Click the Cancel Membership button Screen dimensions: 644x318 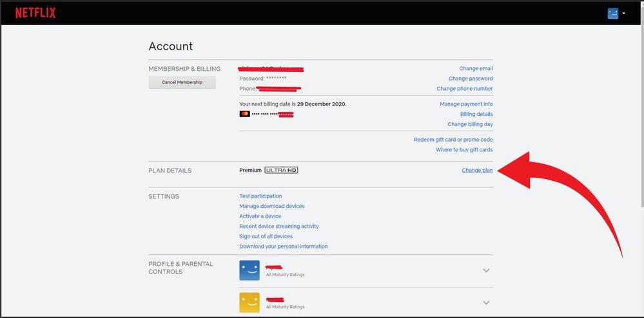coord(182,82)
